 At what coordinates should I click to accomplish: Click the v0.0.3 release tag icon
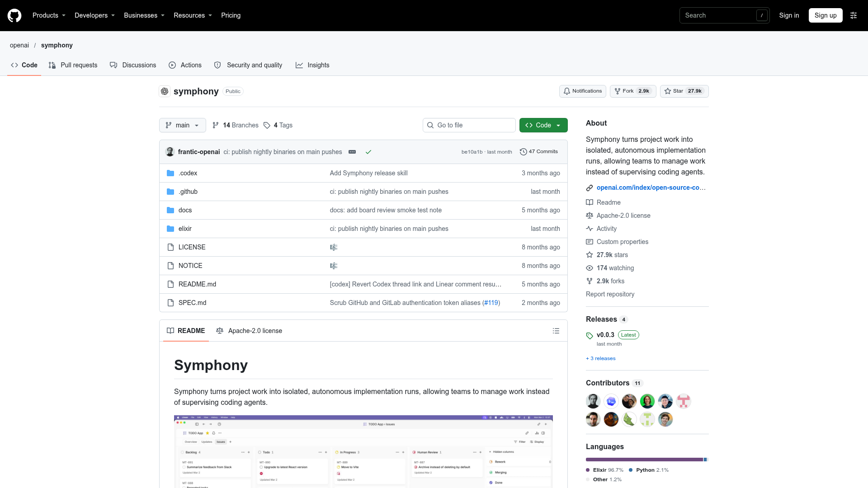(590, 336)
